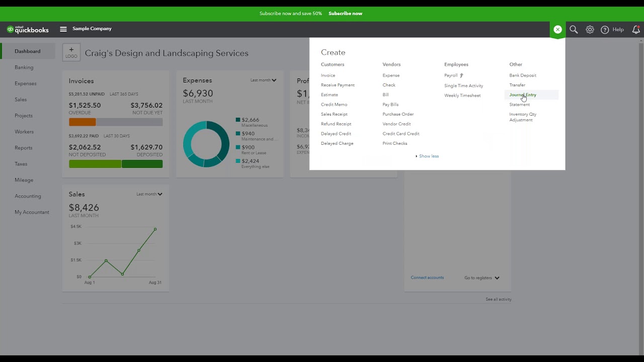Viewport: 644px width, 362px height.
Task: Select Receive Payment in Create menu
Action: (338, 85)
